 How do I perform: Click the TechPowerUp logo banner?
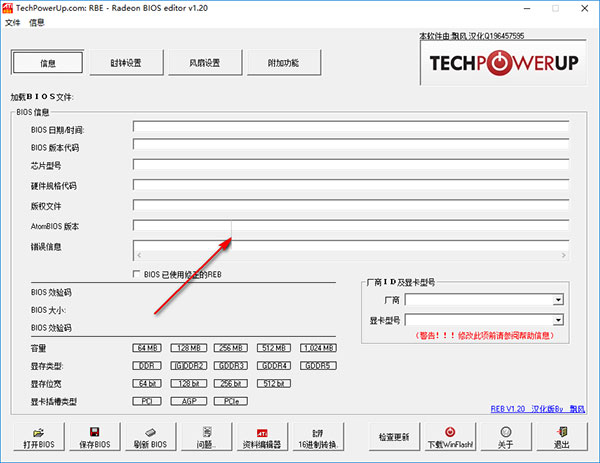(x=504, y=63)
